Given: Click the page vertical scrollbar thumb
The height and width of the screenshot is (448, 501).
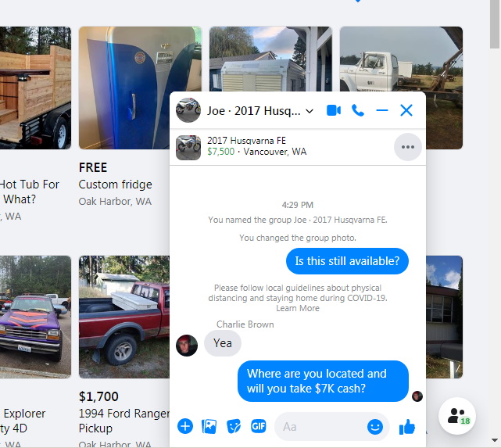Looking at the screenshot, I should (495, 24).
